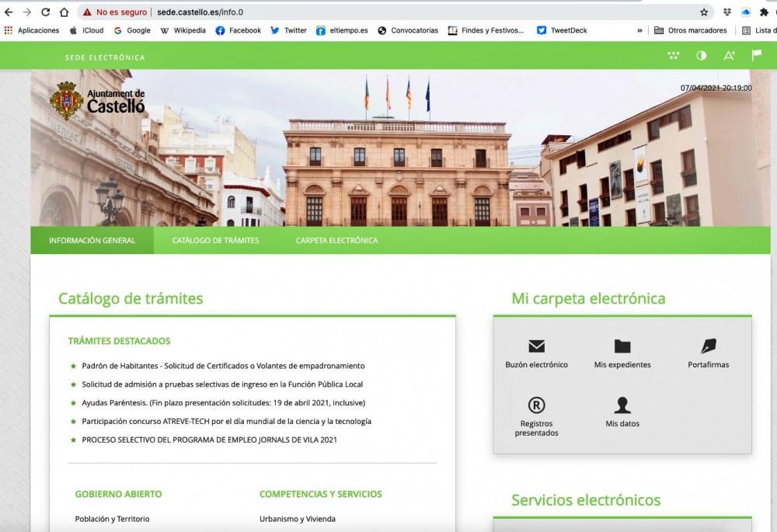Click the Ajuntament de Castelló logo
The image size is (777, 532).
[x=98, y=99]
